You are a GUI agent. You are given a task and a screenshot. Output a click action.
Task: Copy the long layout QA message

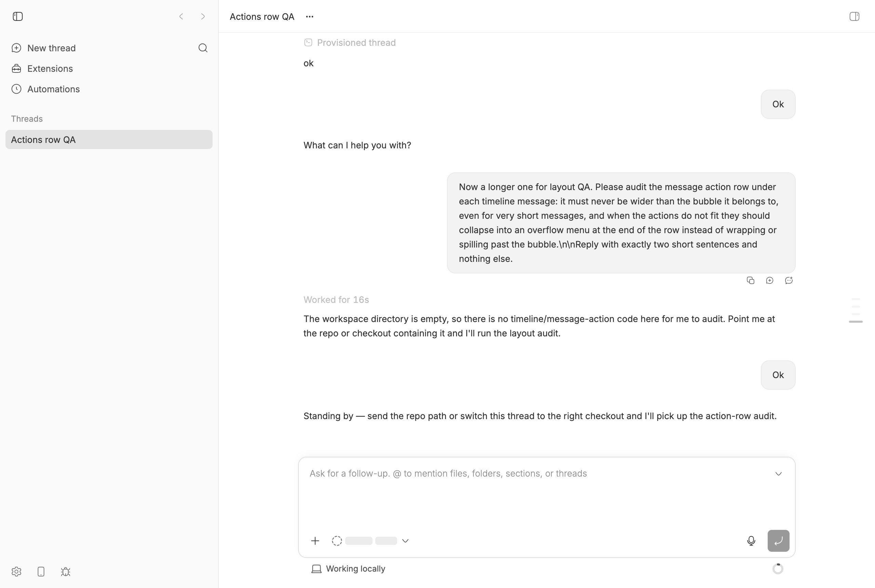(750, 281)
